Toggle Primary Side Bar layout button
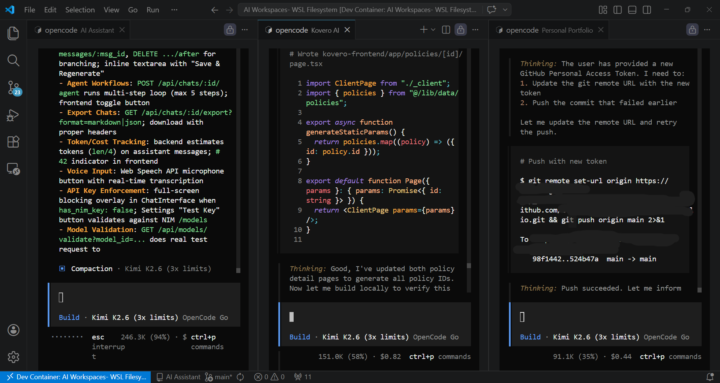This screenshot has height=383, width=720. point(618,10)
